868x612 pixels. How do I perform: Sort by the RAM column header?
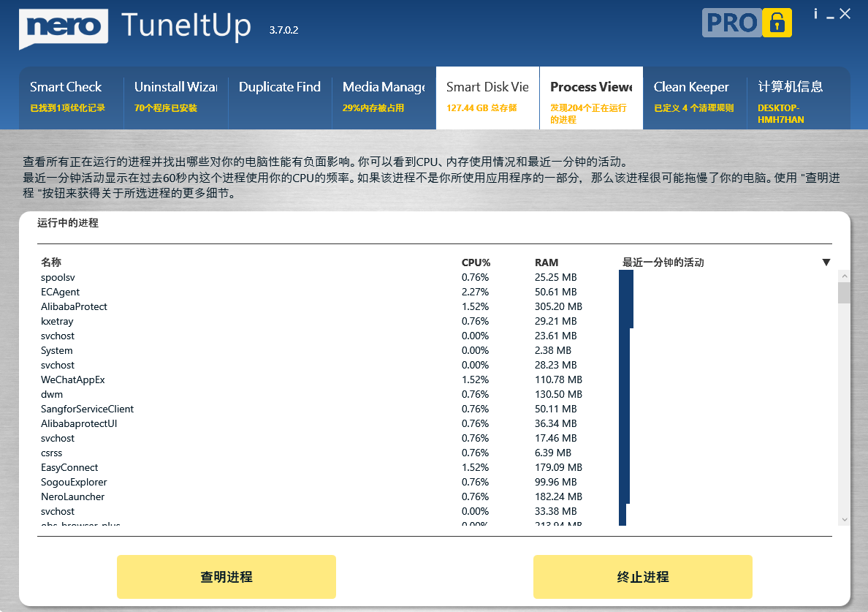pyautogui.click(x=547, y=262)
